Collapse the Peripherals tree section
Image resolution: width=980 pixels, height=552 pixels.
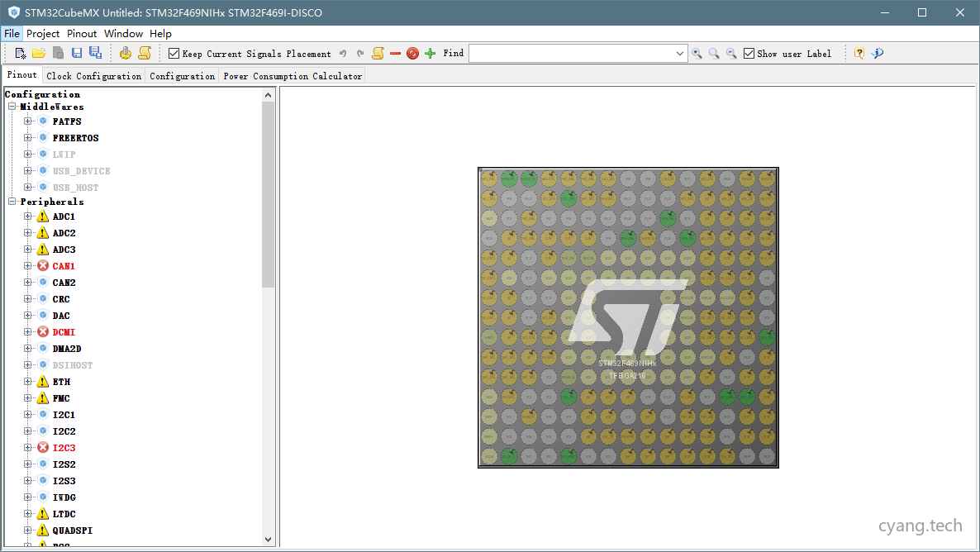(12, 202)
